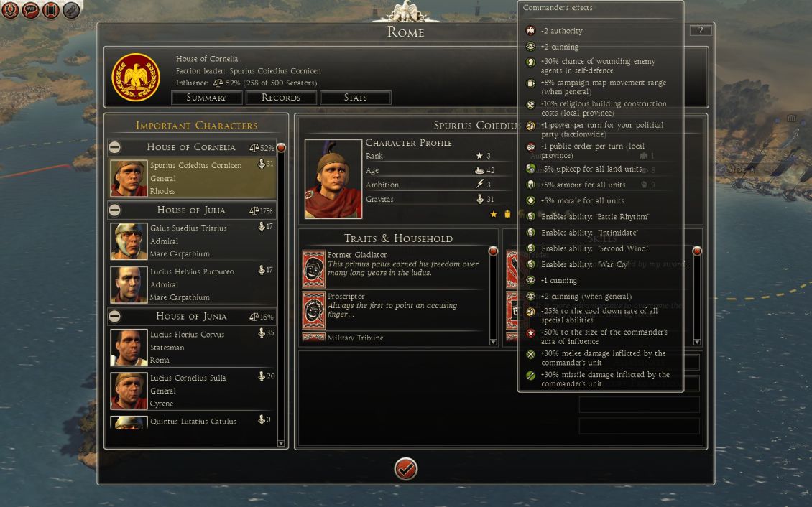
Task: Select Lucius Florius Corvus statesman entry
Action: 193,347
